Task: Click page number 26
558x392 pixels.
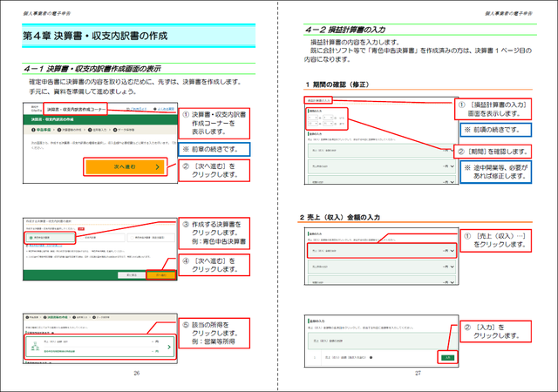Action: click(137, 373)
